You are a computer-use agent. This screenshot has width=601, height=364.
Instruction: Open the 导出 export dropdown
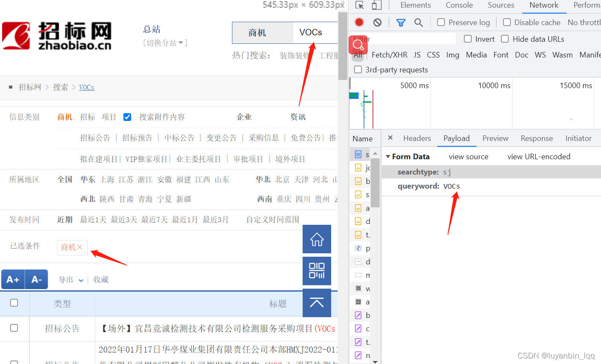coord(71,280)
